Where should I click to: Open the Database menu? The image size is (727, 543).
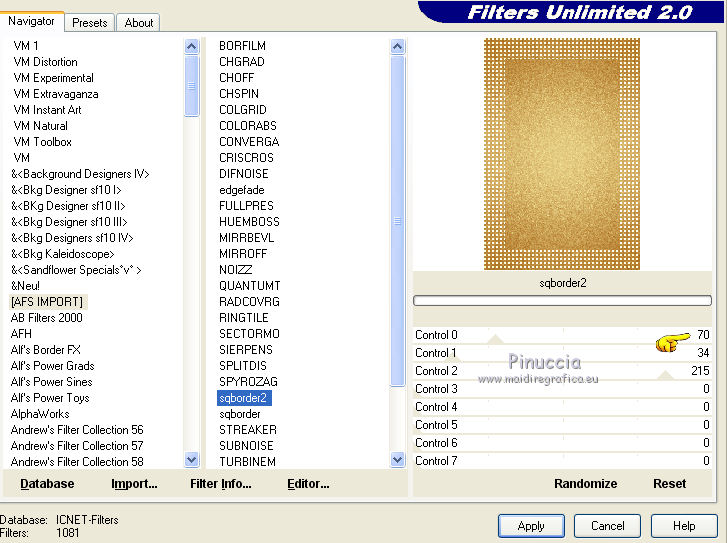click(x=47, y=484)
